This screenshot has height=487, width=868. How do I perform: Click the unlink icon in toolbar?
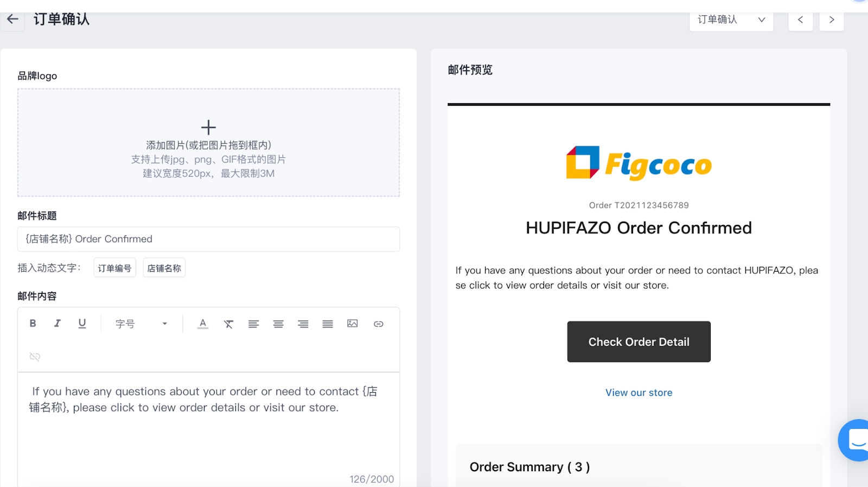coord(35,356)
